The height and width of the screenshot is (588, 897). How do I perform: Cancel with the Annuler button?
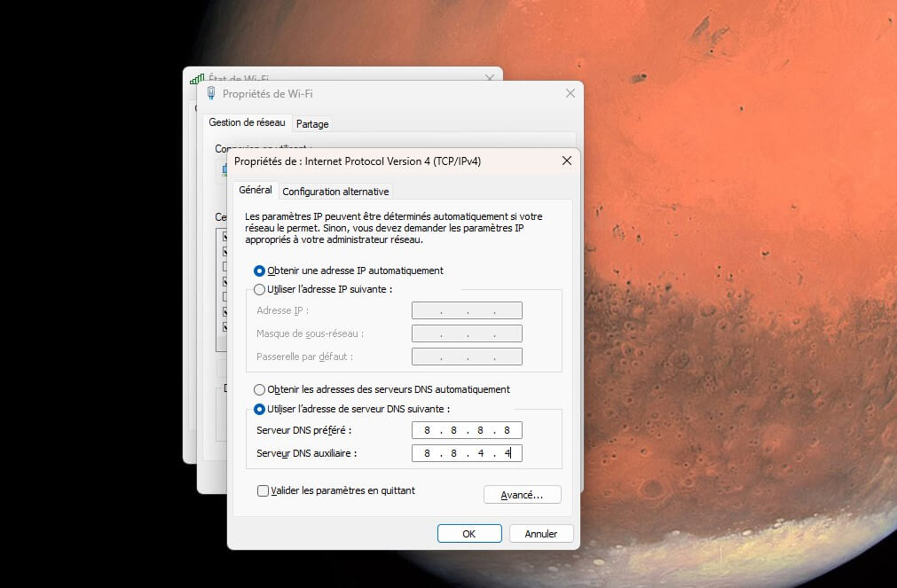pyautogui.click(x=541, y=534)
